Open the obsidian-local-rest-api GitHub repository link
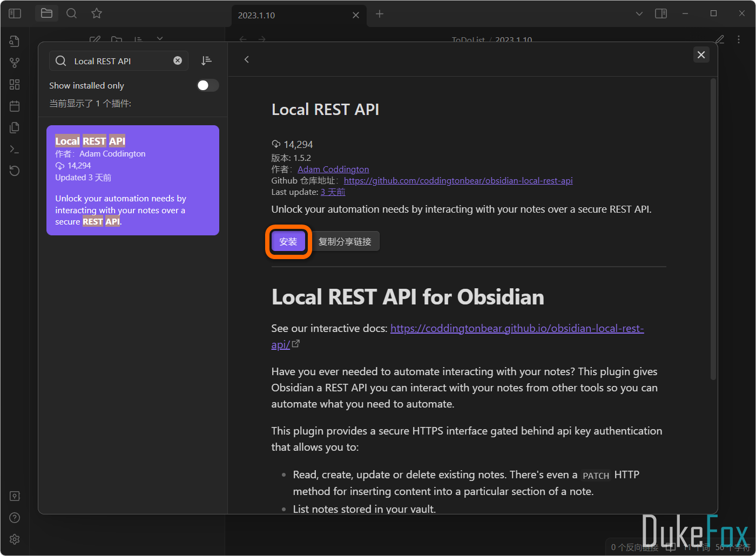Image resolution: width=756 pixels, height=556 pixels. [x=458, y=180]
